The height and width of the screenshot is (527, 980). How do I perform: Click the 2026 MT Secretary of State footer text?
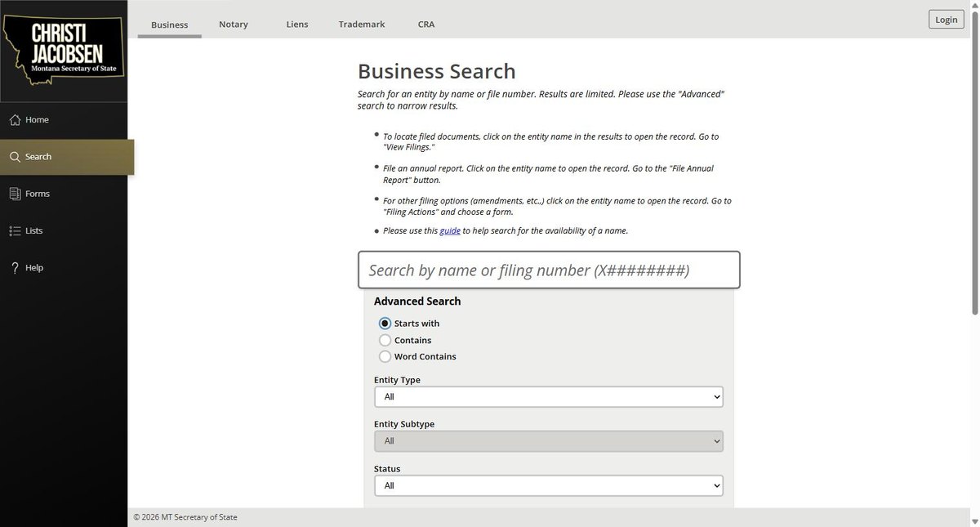point(185,517)
